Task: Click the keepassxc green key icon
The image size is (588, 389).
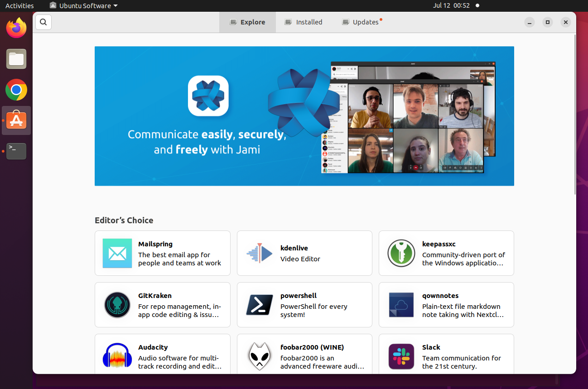Action: point(401,253)
